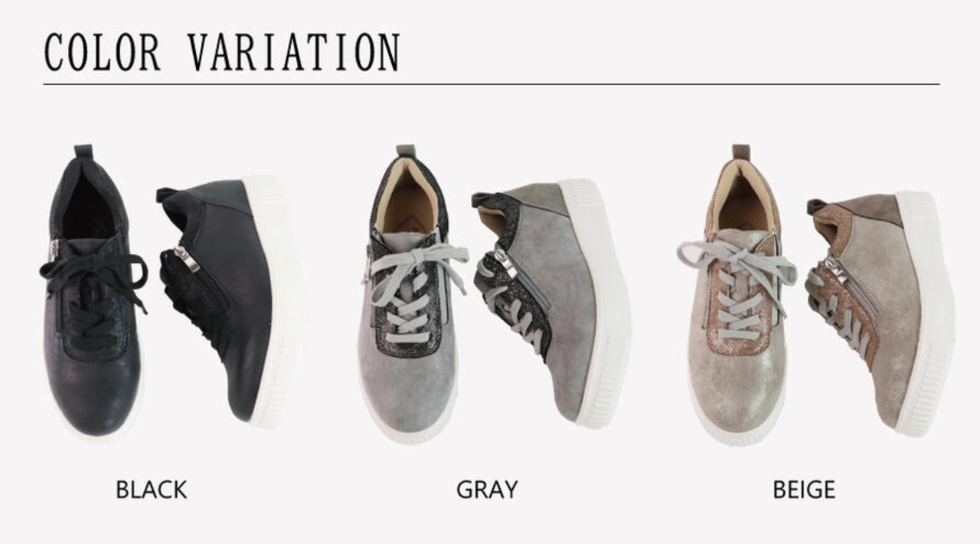Screen dimensions: 980x544
Task: Click the COLOR VARIATION heading
Action: click(222, 52)
